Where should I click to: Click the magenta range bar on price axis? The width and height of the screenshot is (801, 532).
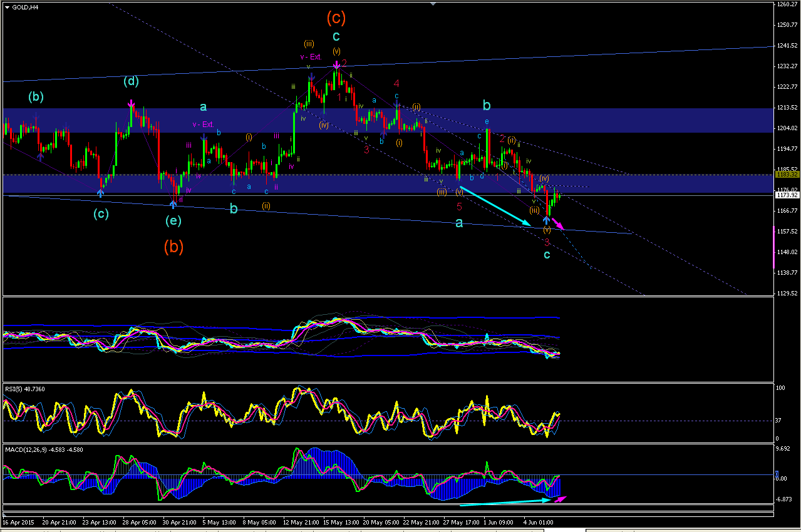click(x=775, y=248)
